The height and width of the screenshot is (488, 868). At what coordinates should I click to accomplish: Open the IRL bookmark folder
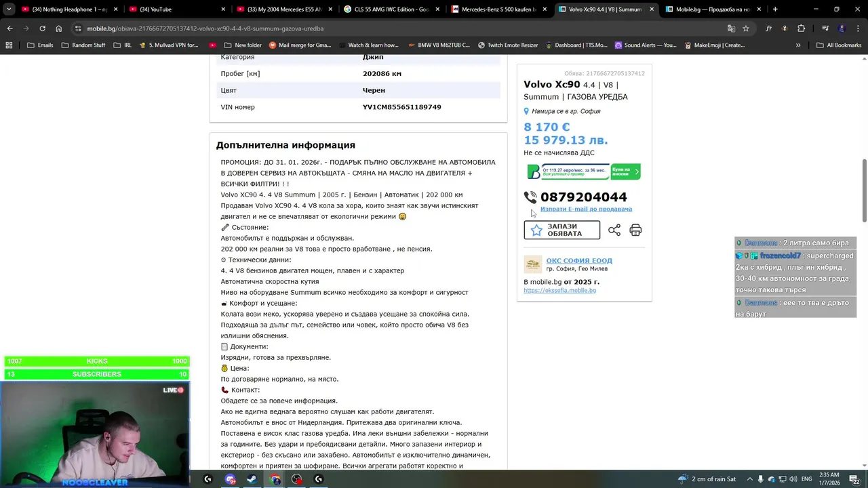[122, 45]
